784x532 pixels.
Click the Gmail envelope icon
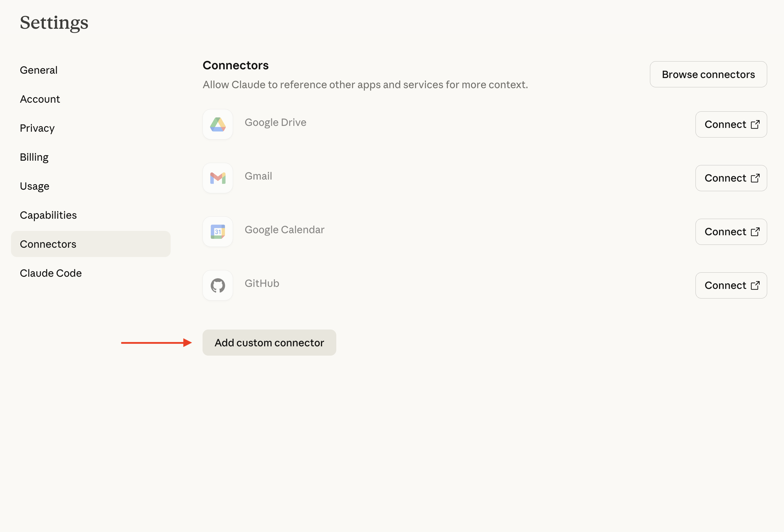[218, 178]
